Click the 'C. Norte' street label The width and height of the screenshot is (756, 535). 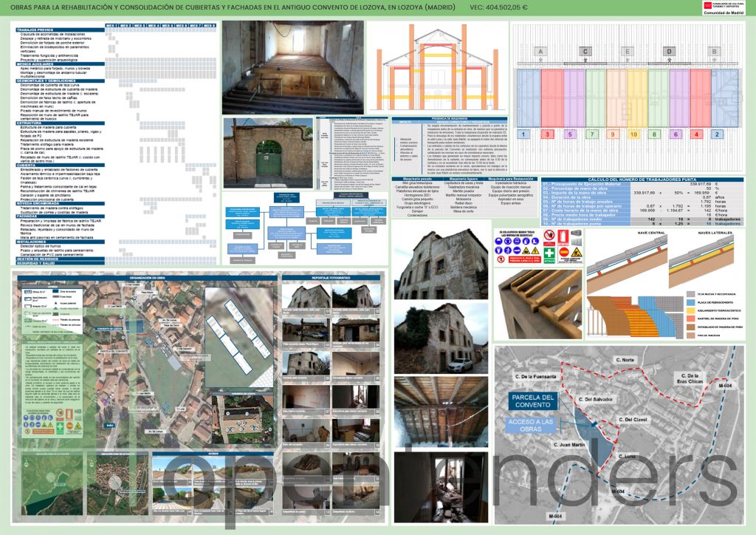coord(625,361)
